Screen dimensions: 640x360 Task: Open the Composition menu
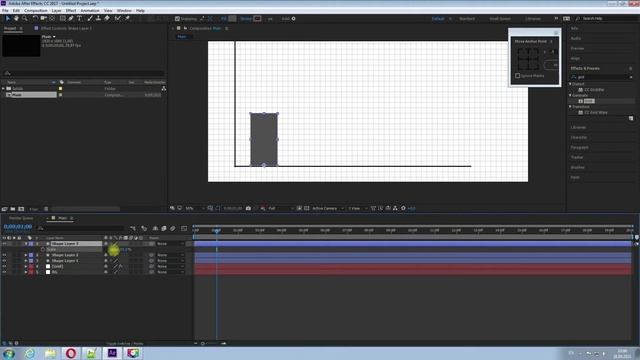[36, 11]
